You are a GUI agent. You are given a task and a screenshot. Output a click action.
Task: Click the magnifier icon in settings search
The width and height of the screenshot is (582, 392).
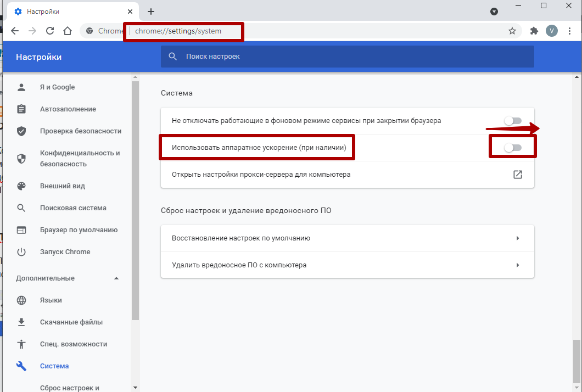coord(172,57)
